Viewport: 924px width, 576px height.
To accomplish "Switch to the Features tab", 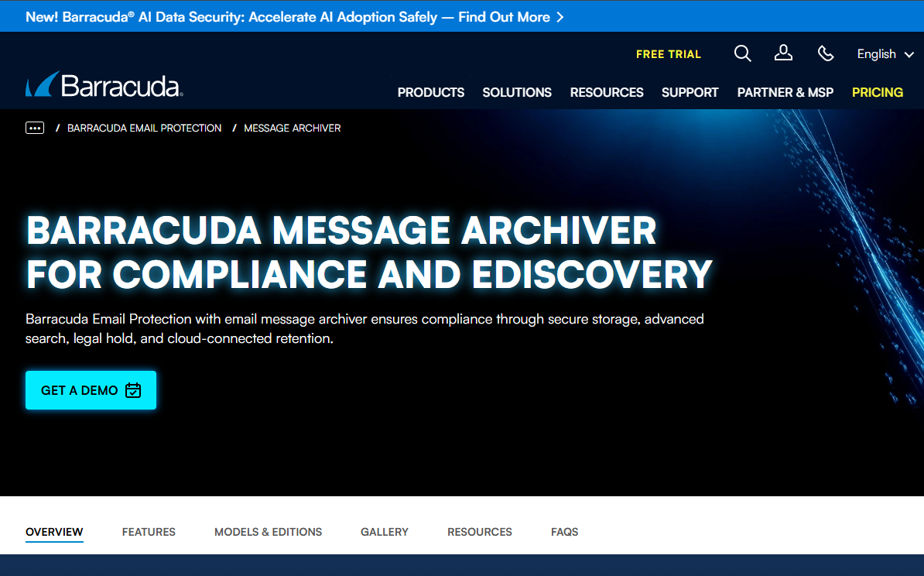I will click(149, 532).
